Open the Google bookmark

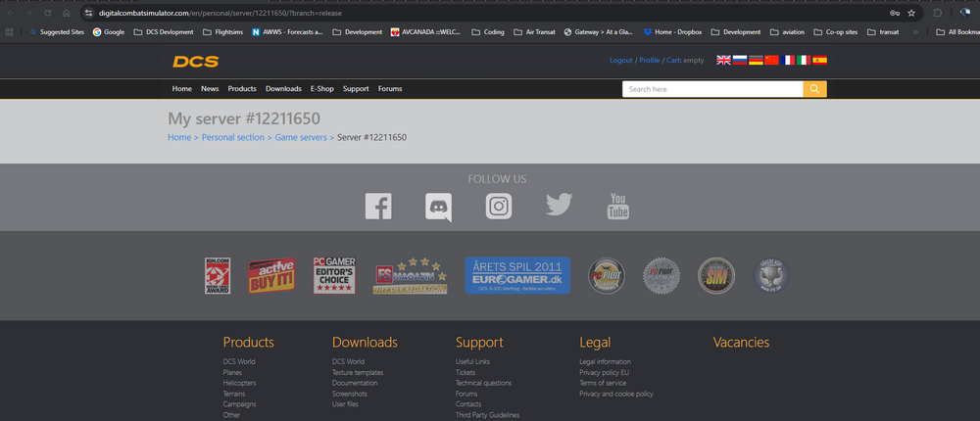click(x=109, y=32)
